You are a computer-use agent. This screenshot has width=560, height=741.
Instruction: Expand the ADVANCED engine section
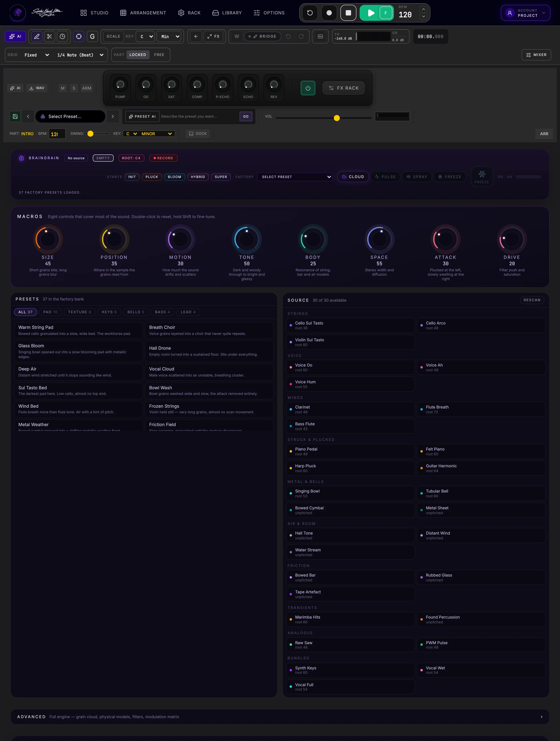280,717
